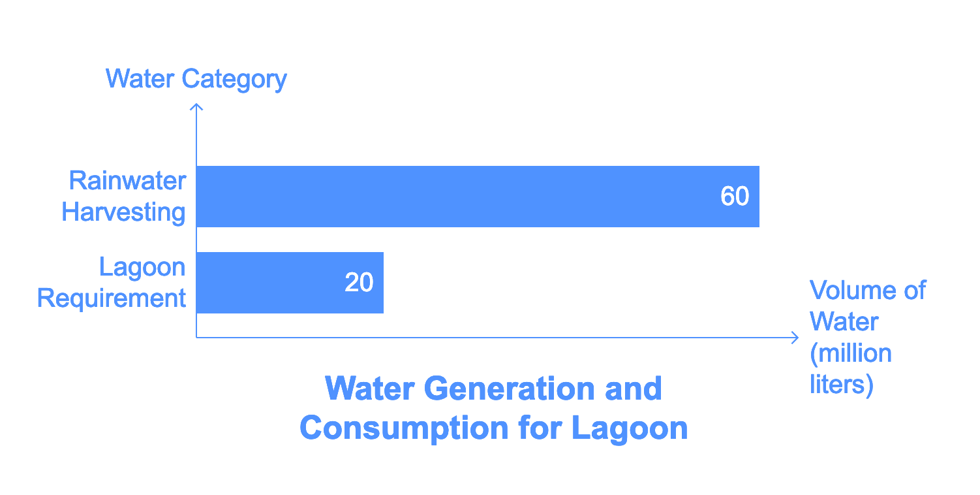
Task: Click the "Volume of" axis label line
Action: point(867,290)
